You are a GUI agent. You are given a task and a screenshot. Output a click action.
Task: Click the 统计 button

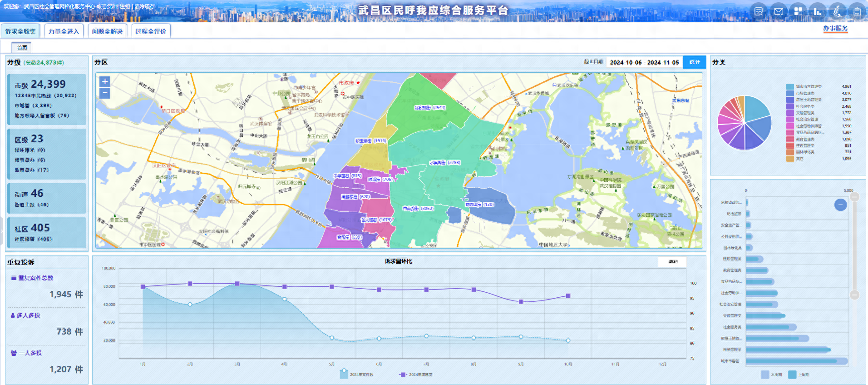(695, 62)
